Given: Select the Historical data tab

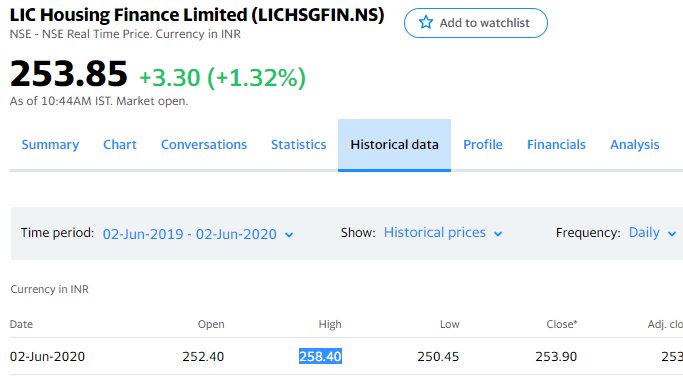Looking at the screenshot, I should coord(394,145).
